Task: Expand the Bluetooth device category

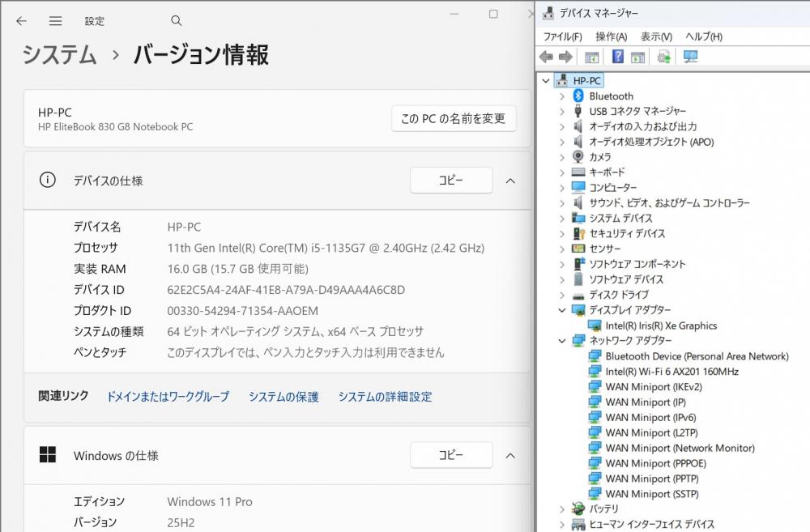Action: [x=562, y=96]
